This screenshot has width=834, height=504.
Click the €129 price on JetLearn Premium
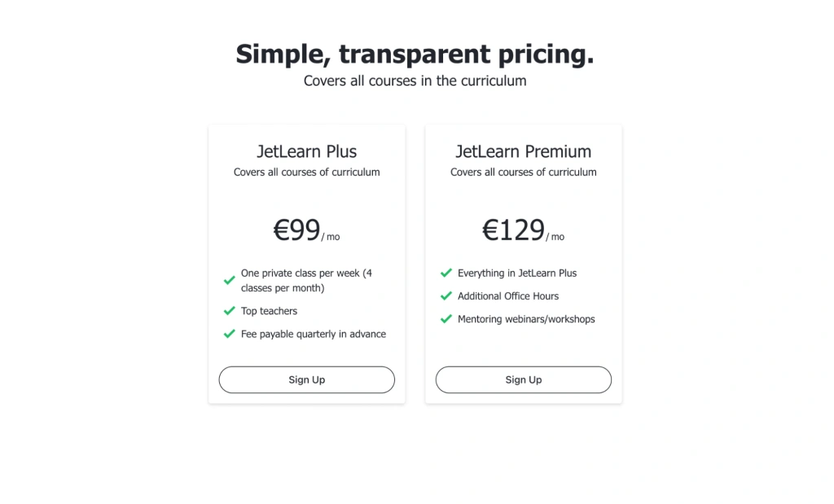pyautogui.click(x=513, y=230)
